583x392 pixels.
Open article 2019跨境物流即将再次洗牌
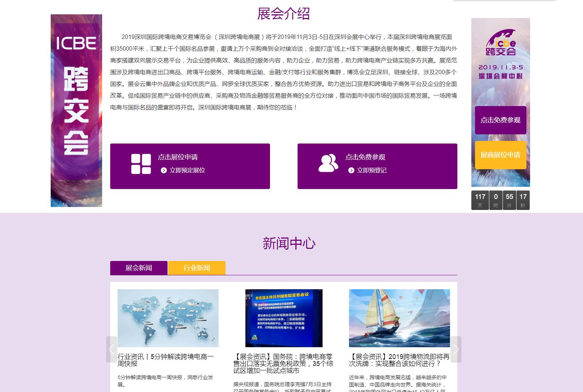tap(399, 360)
